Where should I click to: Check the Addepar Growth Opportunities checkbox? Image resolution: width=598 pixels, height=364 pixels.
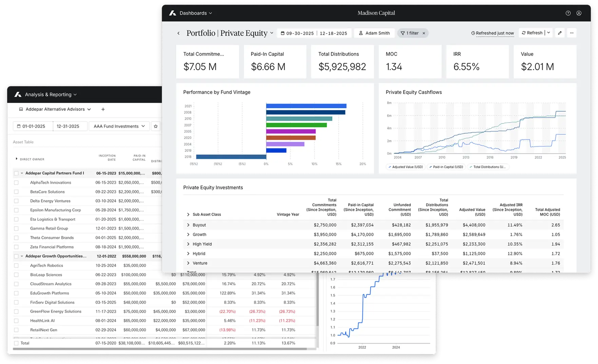click(x=16, y=256)
